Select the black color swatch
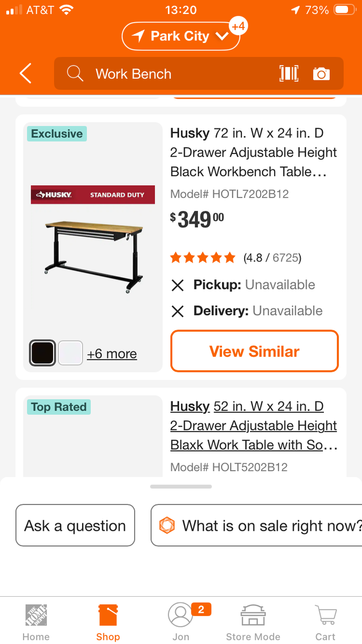Screen dimensions: 362x644 pyautogui.click(x=42, y=353)
